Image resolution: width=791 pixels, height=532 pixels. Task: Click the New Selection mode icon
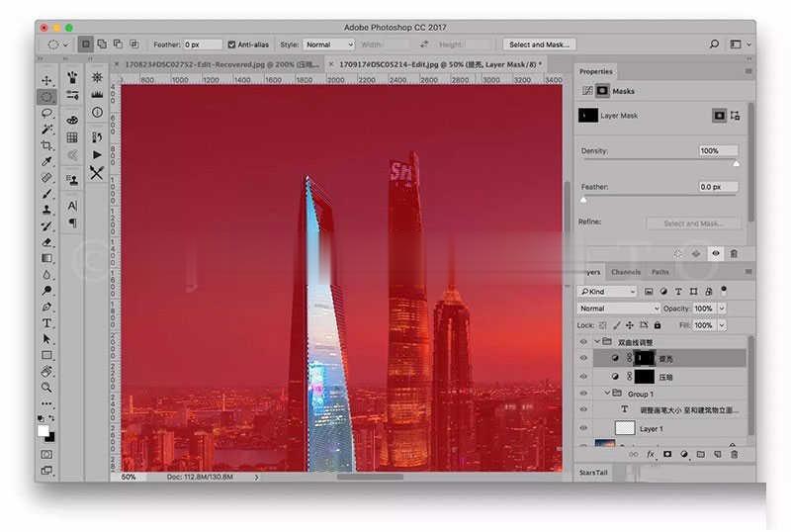click(86, 44)
